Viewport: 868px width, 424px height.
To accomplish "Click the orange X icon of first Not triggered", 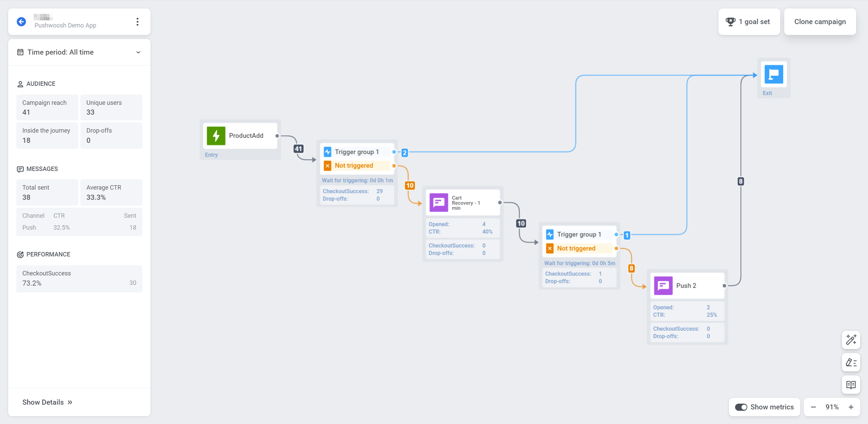I will click(x=328, y=166).
